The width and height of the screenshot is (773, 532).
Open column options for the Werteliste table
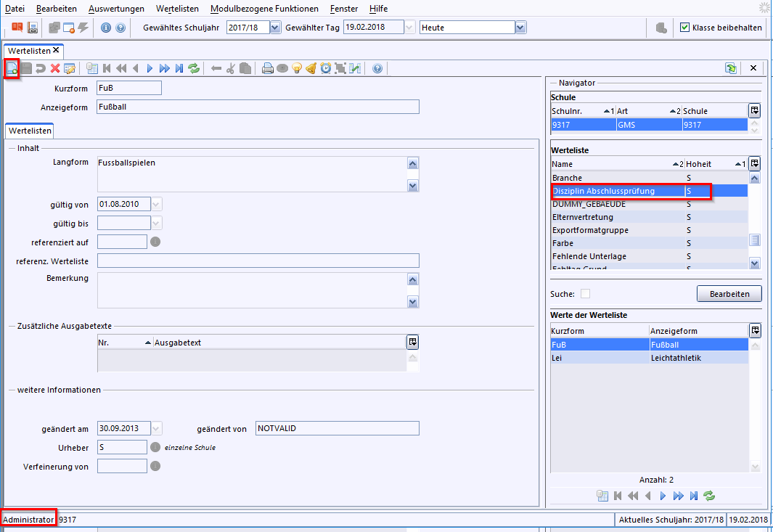pyautogui.click(x=755, y=163)
